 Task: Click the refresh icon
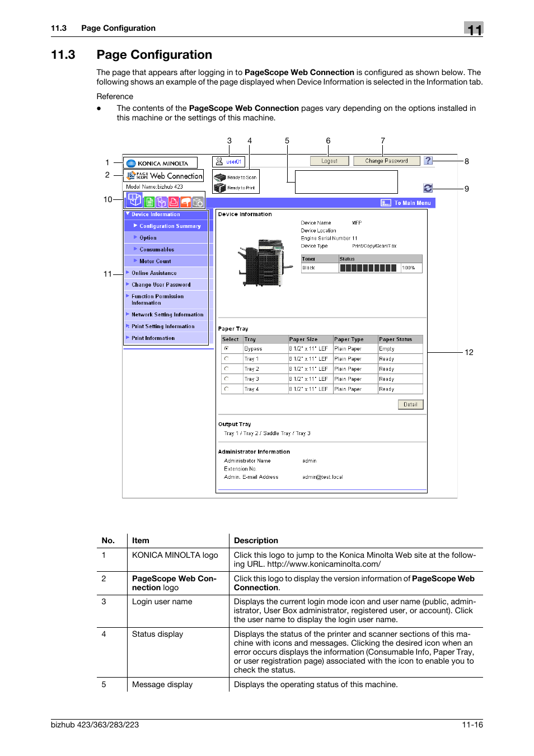pyautogui.click(x=428, y=188)
